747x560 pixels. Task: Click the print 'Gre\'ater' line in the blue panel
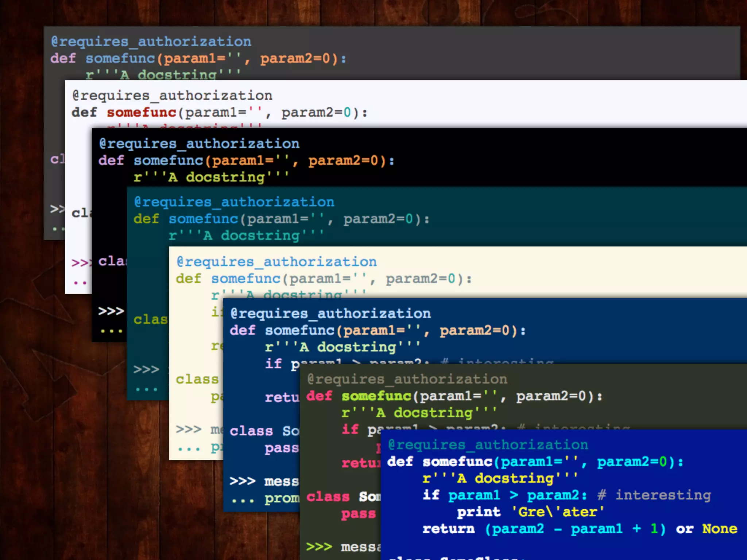pos(530,512)
